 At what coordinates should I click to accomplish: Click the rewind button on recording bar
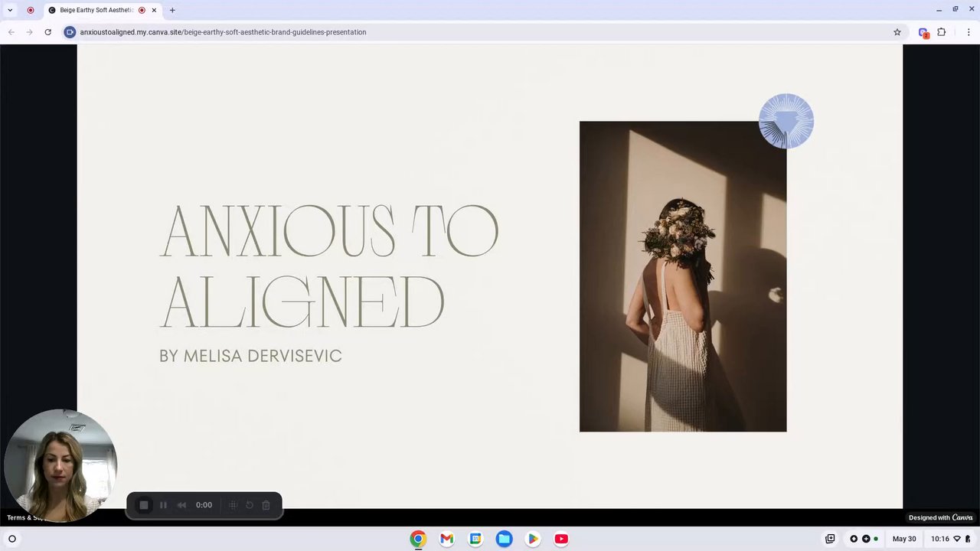[181, 505]
